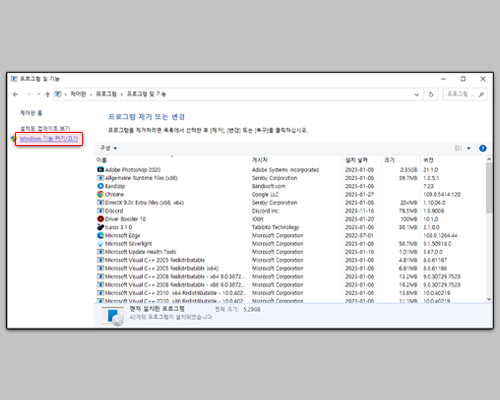Viewport: 500px width, 400px height.
Task: Open help with the blue question mark
Action: tap(482, 148)
